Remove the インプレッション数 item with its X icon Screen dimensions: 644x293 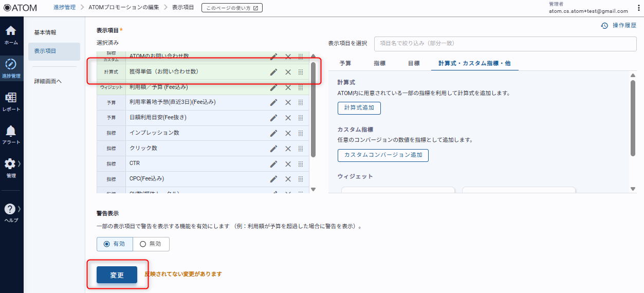click(x=288, y=133)
